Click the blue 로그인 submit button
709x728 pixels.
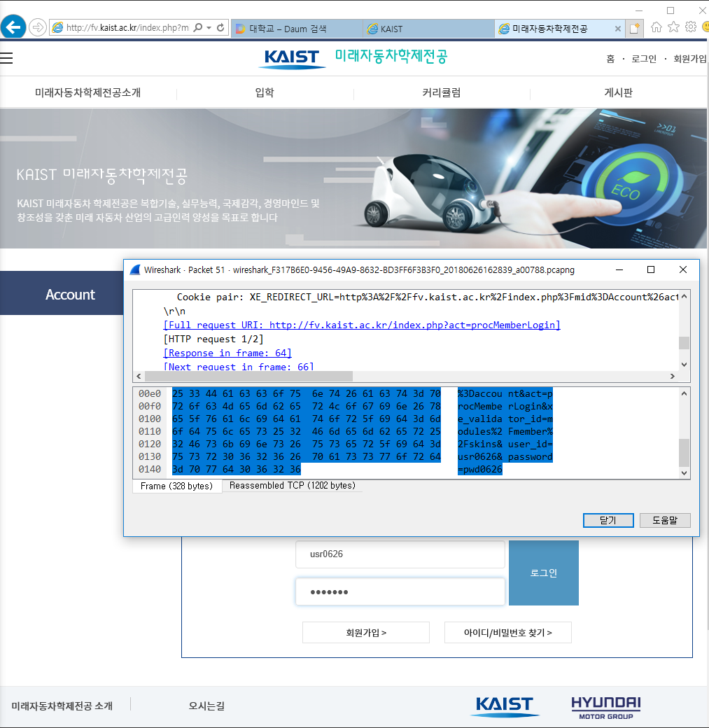click(544, 573)
